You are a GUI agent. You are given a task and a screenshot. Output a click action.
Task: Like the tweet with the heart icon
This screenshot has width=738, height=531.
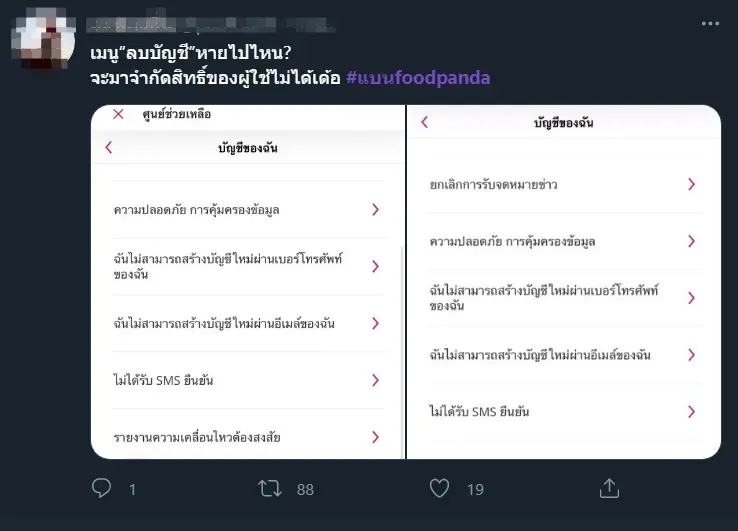[x=439, y=488]
